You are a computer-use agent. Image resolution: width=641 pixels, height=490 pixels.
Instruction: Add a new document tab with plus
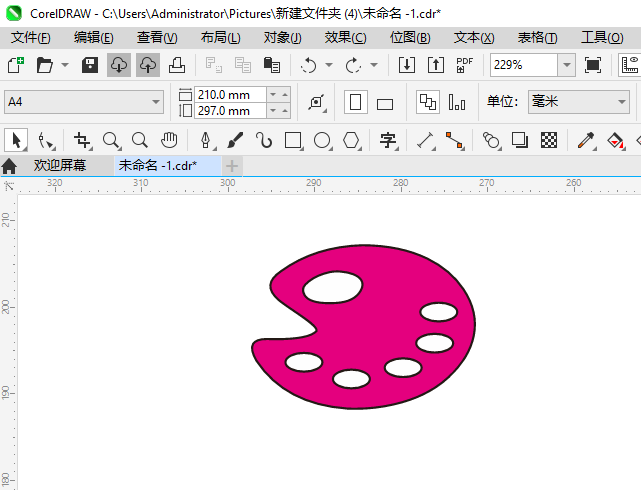[232, 166]
